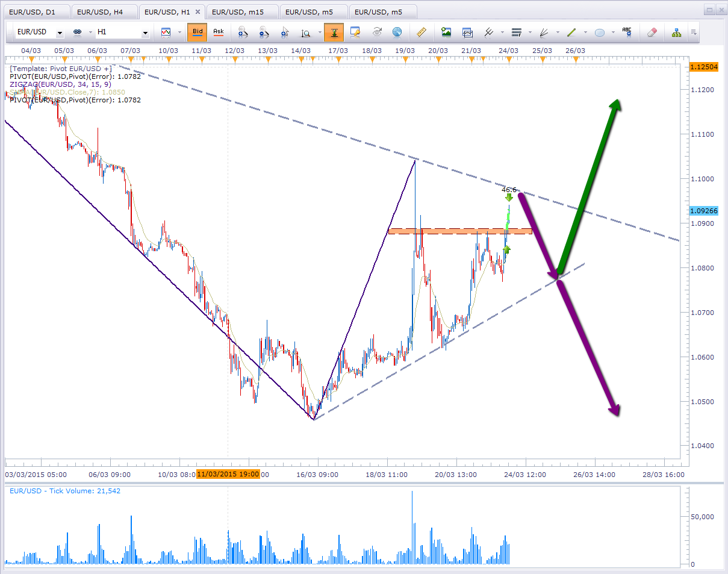Expand the arrow next to chain link icon
Image resolution: width=728 pixels, height=574 pixels.
pos(90,33)
